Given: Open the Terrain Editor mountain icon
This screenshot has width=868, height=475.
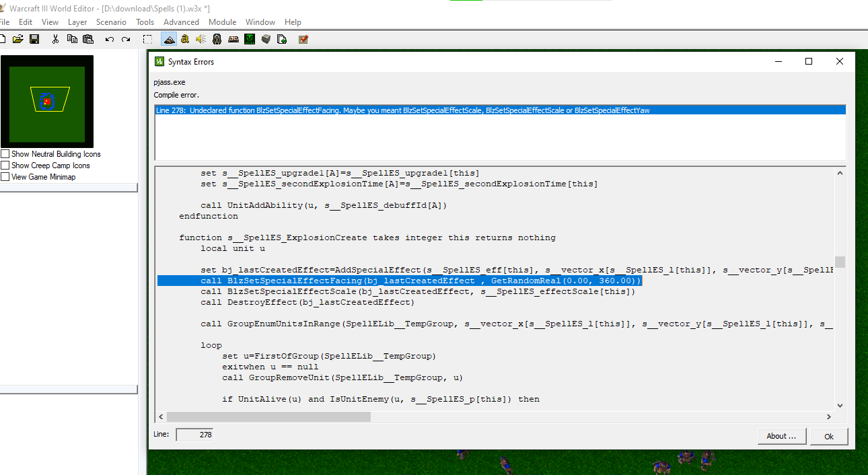Looking at the screenshot, I should (169, 39).
